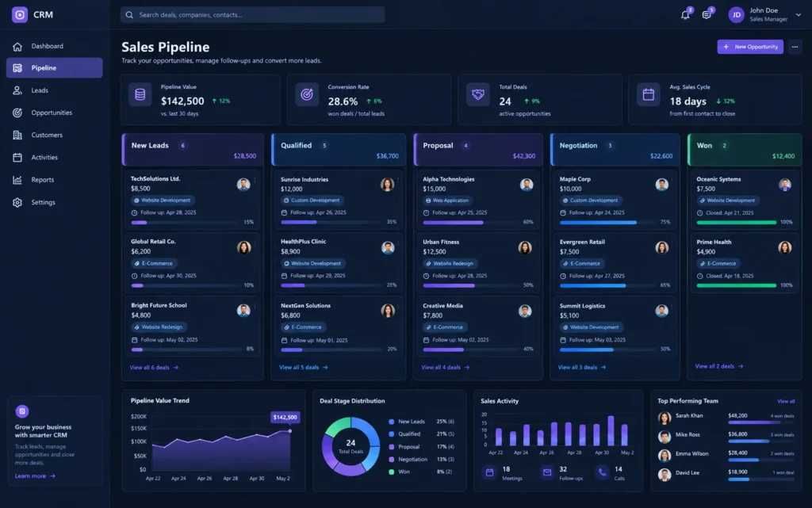Viewport: 812px width, 508px height.
Task: Open the Sunrise Industries card options menu
Action: 398,181
